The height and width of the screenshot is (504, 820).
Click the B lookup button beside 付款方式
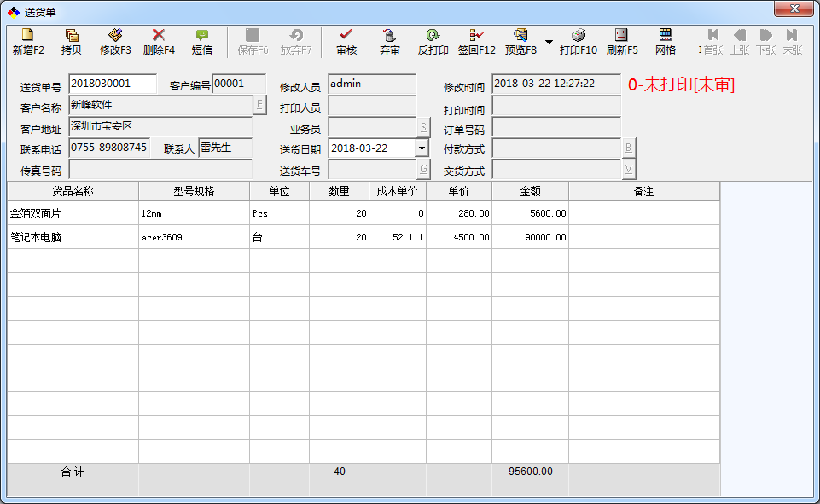629,148
